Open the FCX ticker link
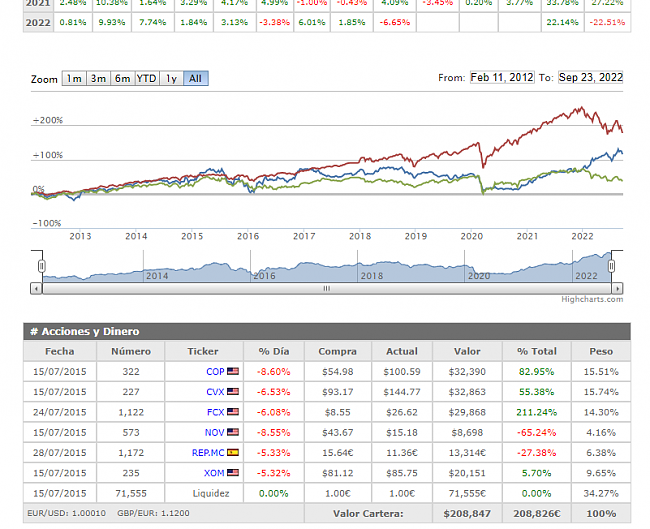 [216, 412]
